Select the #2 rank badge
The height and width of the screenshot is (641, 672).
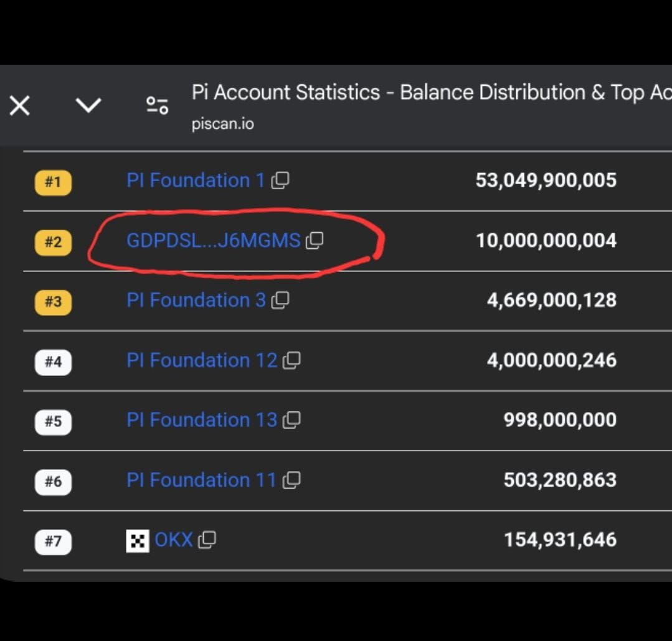coord(53,242)
